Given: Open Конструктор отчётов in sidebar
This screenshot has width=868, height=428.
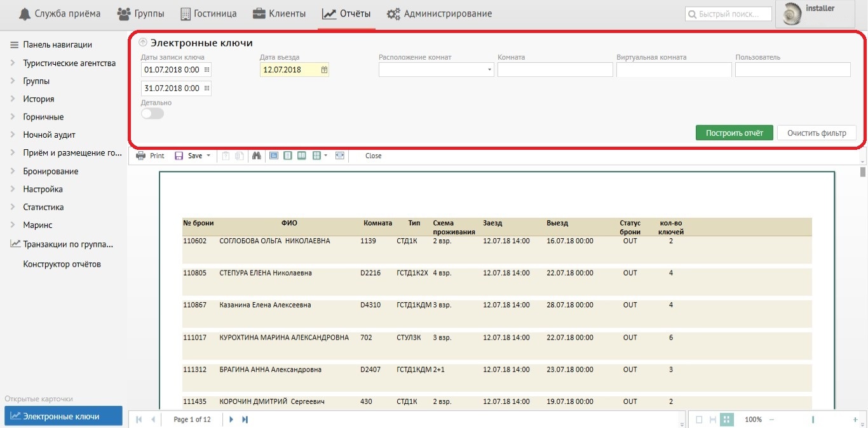Looking at the screenshot, I should tap(62, 264).
